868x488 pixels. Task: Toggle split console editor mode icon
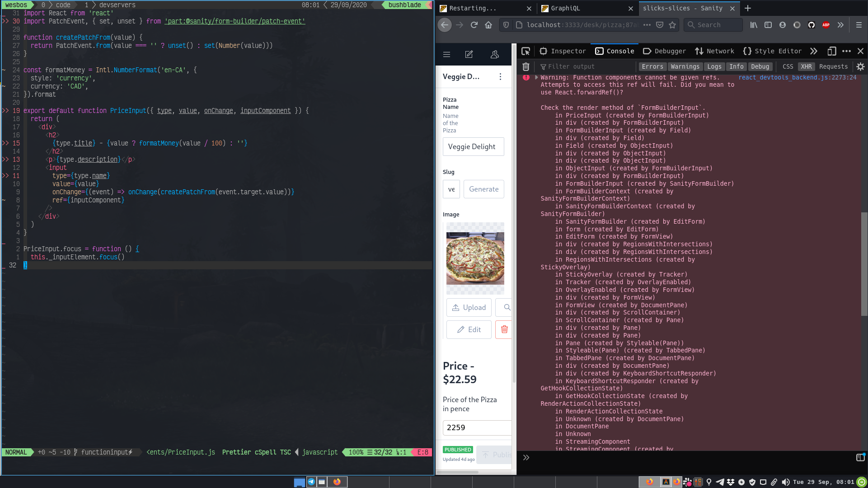(860, 457)
